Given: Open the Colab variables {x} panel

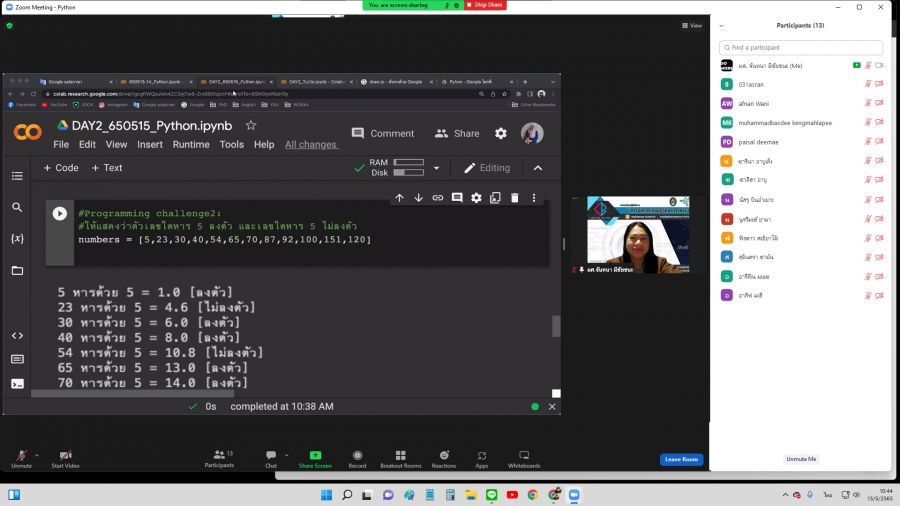Looking at the screenshot, I should pyautogui.click(x=17, y=239).
